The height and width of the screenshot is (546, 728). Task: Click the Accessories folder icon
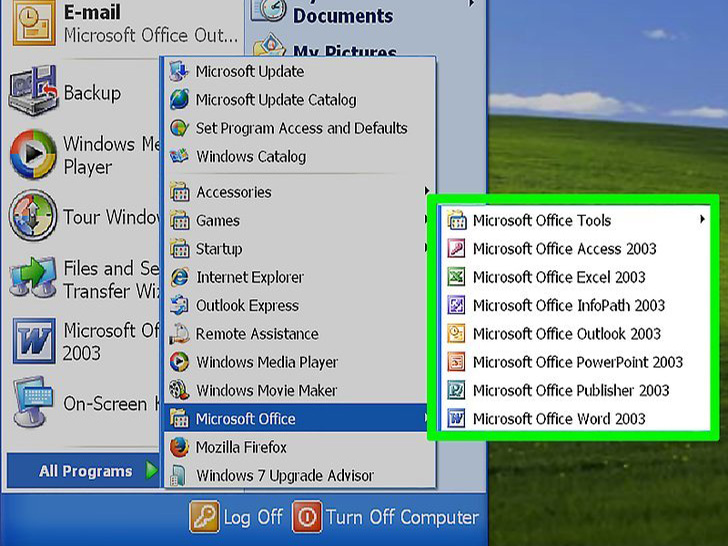179,192
